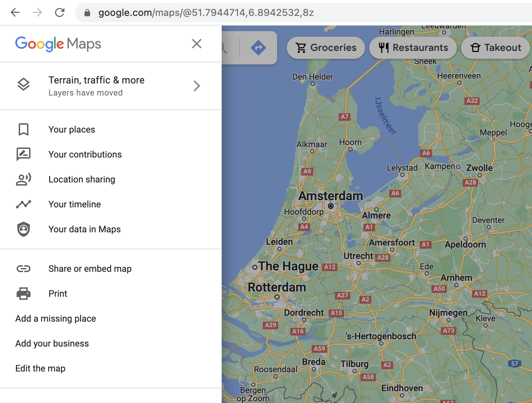
Task: Click the blue directions diamond icon
Action: (x=258, y=48)
